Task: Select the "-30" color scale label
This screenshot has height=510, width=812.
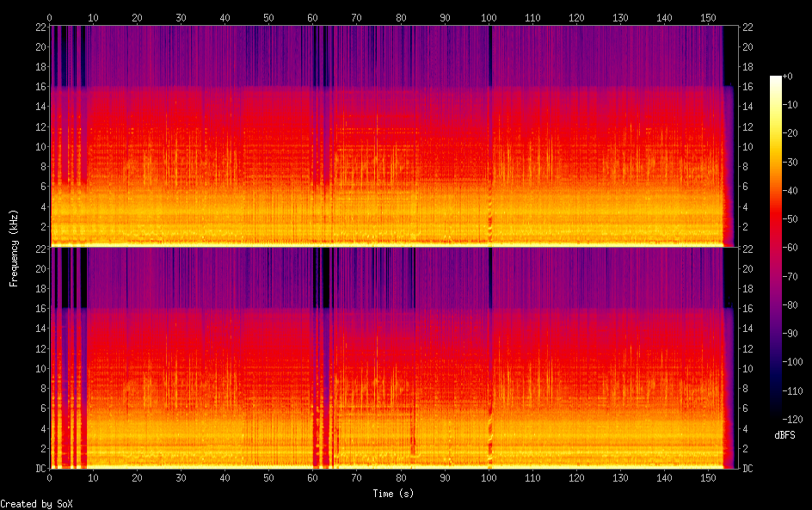Action: pyautogui.click(x=790, y=162)
